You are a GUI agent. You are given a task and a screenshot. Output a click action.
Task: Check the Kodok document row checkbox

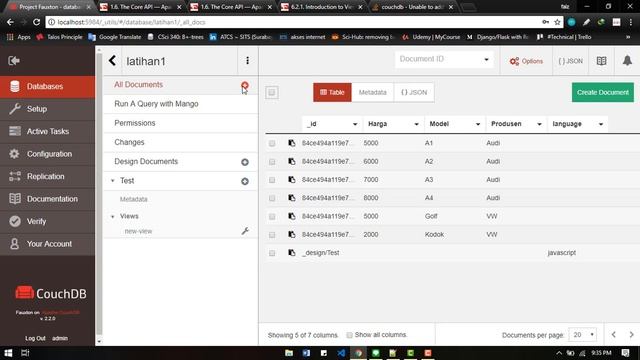pyautogui.click(x=272, y=235)
